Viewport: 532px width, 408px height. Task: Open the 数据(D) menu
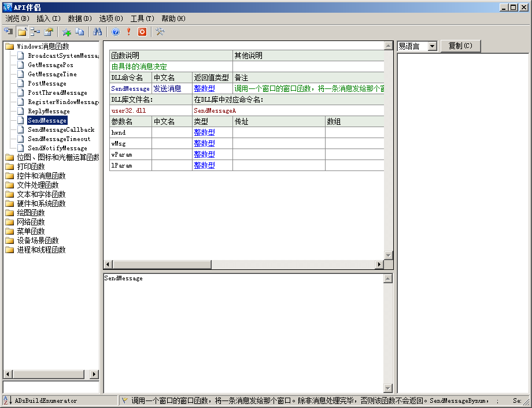(80, 18)
